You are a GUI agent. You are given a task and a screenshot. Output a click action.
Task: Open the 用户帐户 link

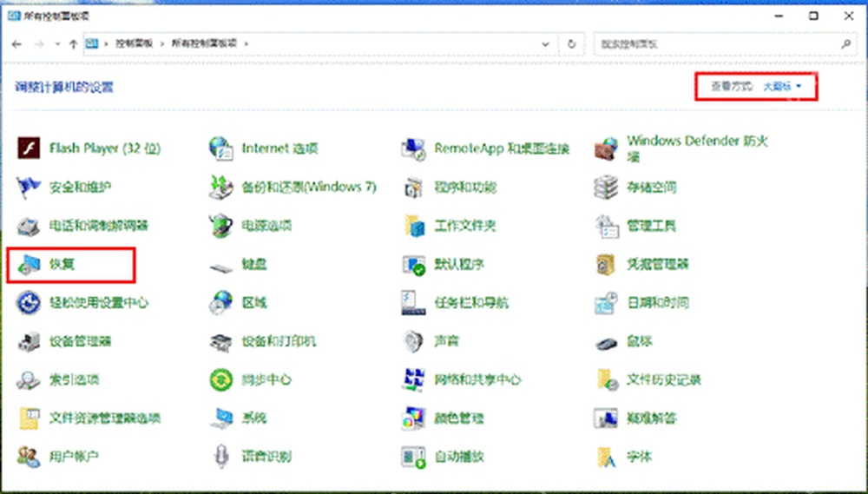point(74,457)
